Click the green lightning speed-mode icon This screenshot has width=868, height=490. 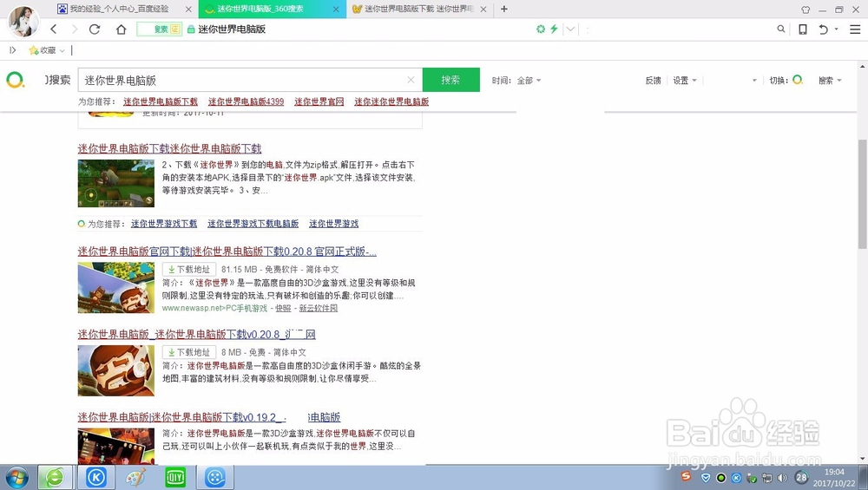click(554, 29)
